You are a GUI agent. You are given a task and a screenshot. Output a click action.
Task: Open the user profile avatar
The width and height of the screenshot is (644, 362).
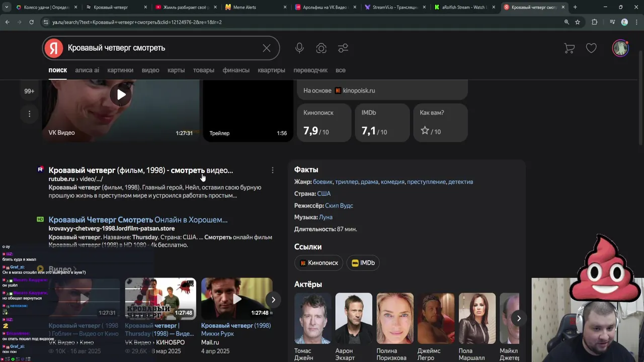pos(620,48)
